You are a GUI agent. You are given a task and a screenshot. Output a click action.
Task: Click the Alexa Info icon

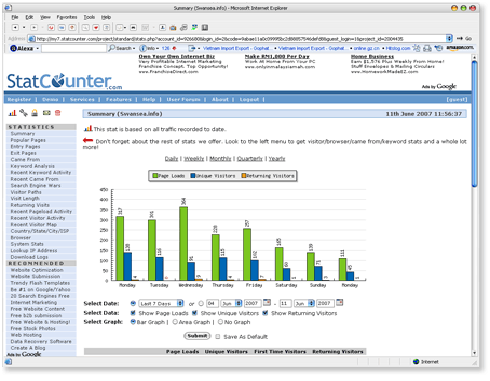click(x=143, y=48)
